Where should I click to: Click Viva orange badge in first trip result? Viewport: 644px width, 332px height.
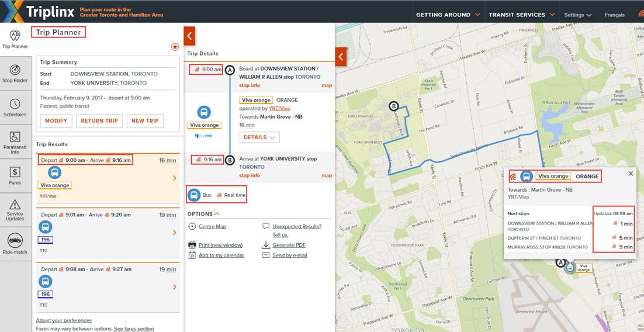(x=54, y=185)
